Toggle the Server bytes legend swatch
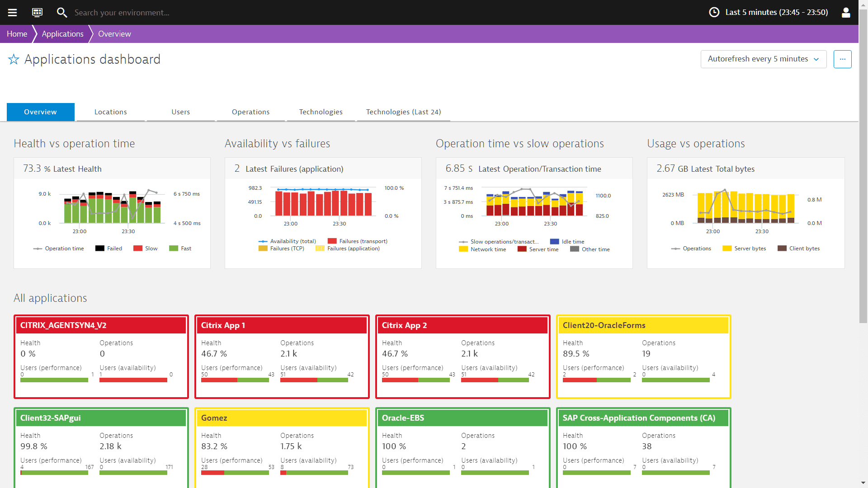This screenshot has height=488, width=868. 727,249
